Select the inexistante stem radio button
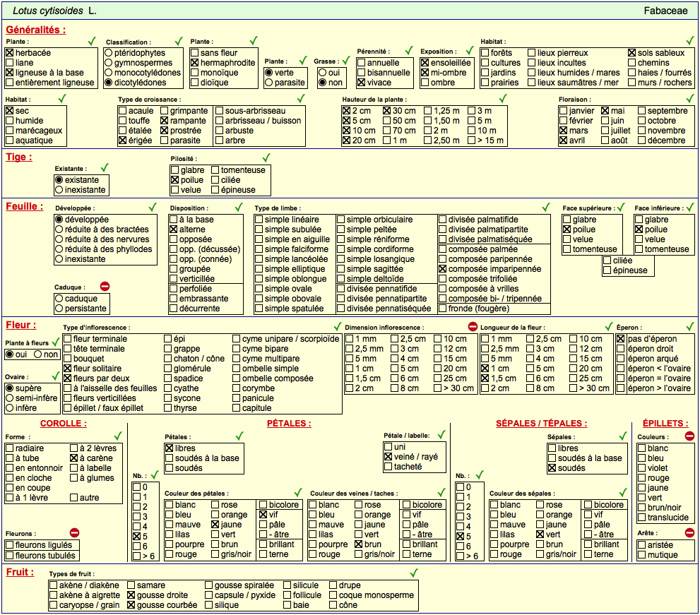700x615 pixels. click(59, 190)
